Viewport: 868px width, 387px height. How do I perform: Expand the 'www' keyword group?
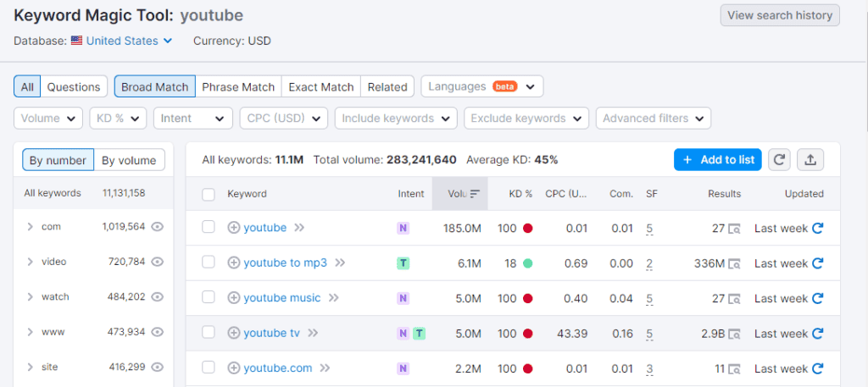(30, 332)
